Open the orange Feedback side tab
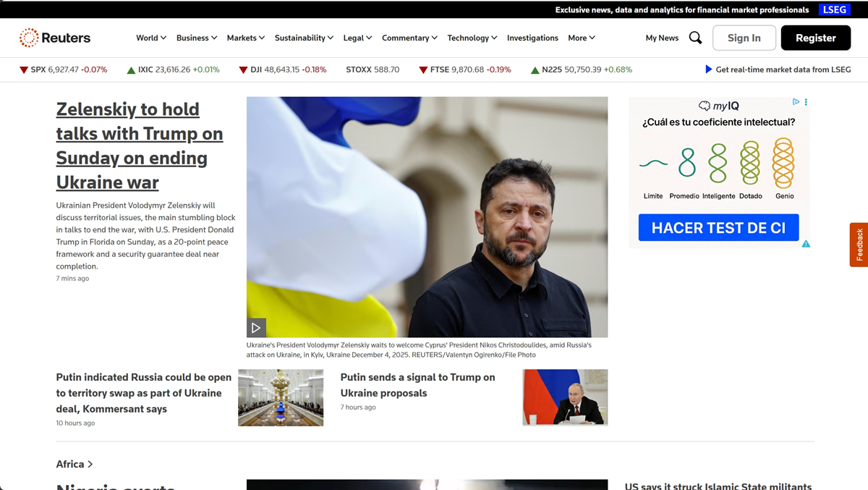This screenshot has height=490, width=868. tap(859, 245)
